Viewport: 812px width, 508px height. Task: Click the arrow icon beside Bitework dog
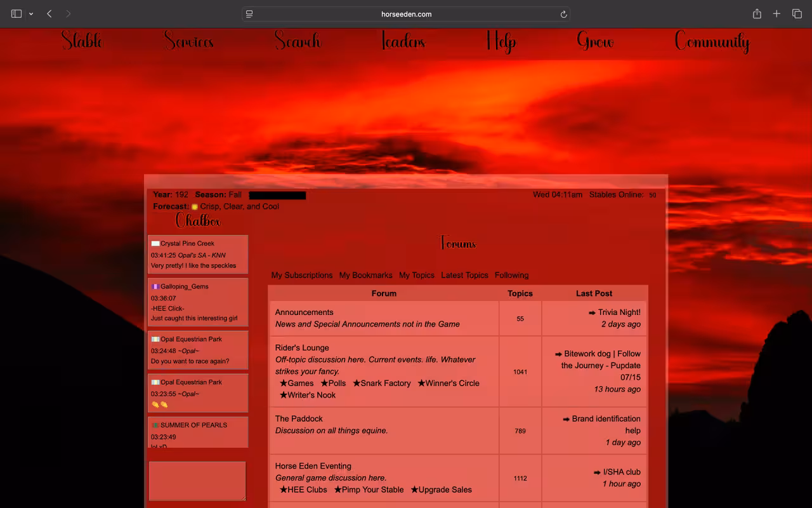coord(558,354)
